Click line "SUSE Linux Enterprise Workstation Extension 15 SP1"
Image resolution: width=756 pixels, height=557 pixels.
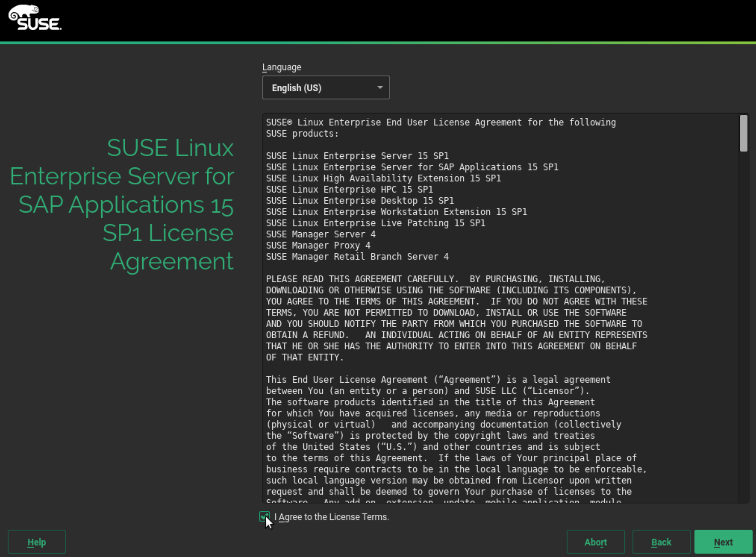coord(396,212)
